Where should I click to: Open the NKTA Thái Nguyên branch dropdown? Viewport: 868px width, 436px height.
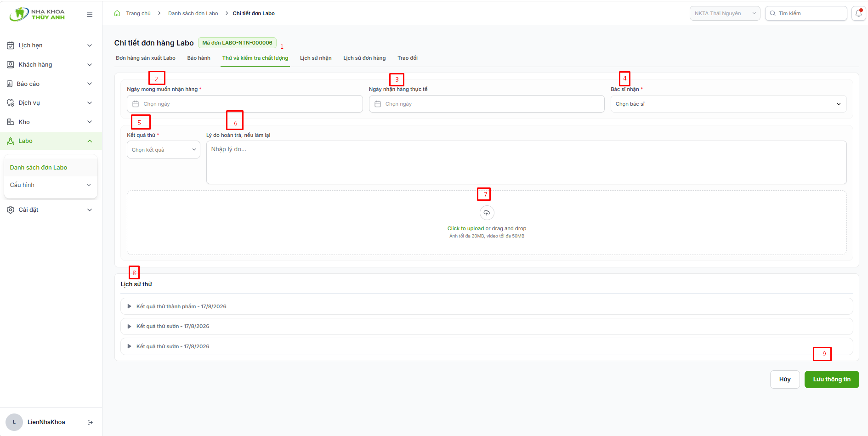(725, 13)
